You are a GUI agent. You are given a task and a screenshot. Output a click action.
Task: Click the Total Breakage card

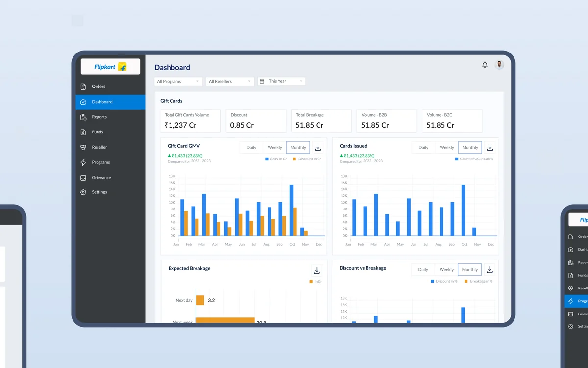pyautogui.click(x=321, y=121)
